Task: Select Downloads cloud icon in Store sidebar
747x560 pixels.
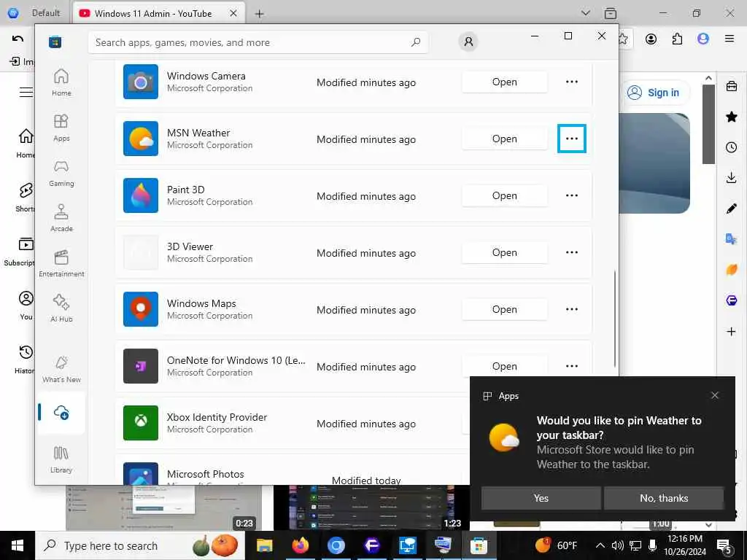Action: [61, 413]
